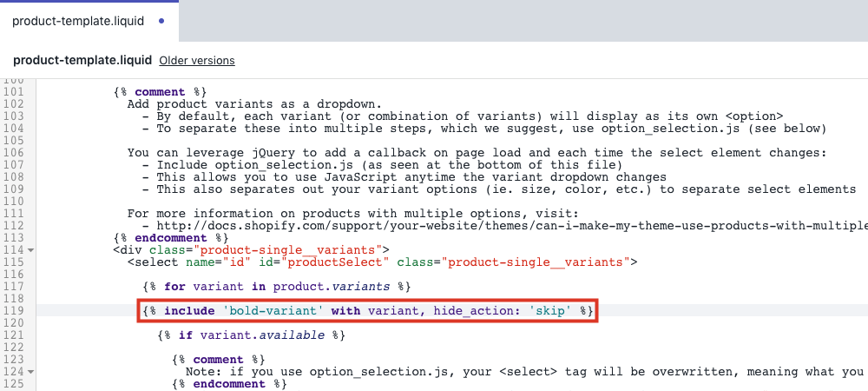Click the 'This also separates out your variant options' line
This screenshot has height=391, width=868.
coord(499,189)
